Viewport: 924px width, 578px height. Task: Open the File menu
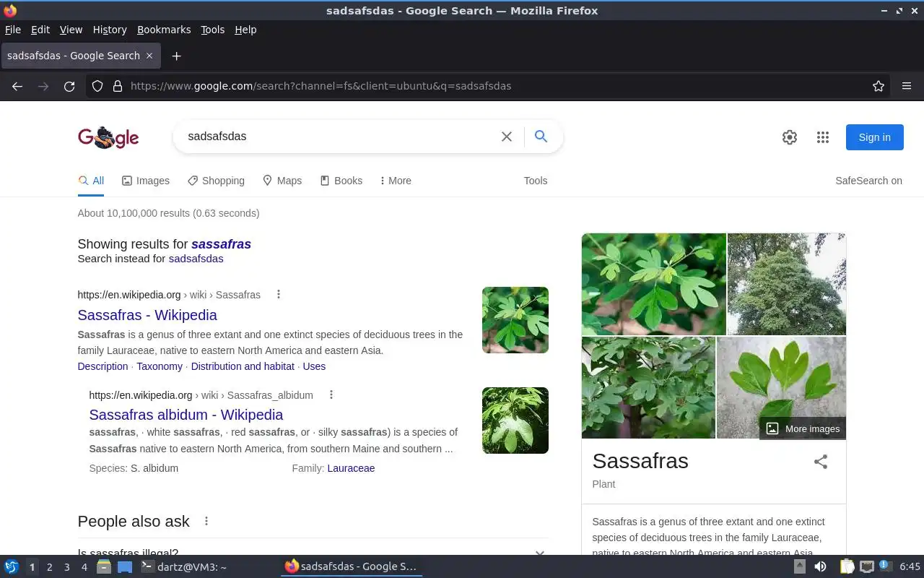tap(13, 30)
